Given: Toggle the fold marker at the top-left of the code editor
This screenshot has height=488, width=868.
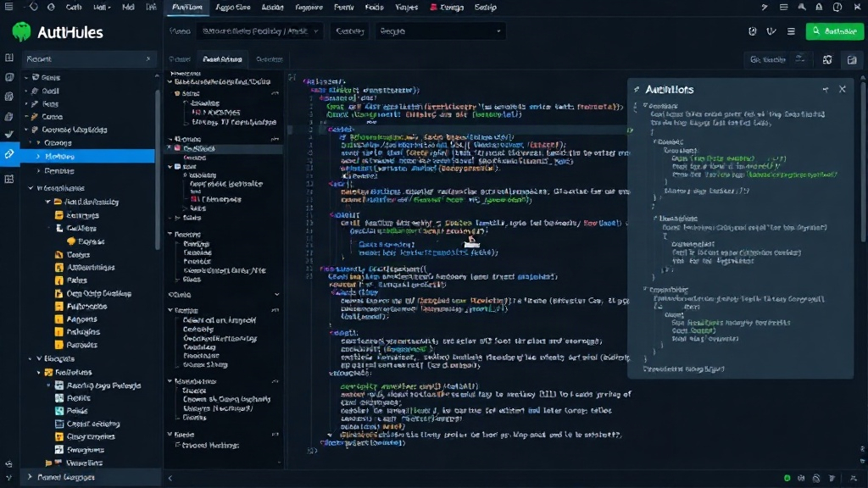Looking at the screenshot, I should tap(292, 77).
